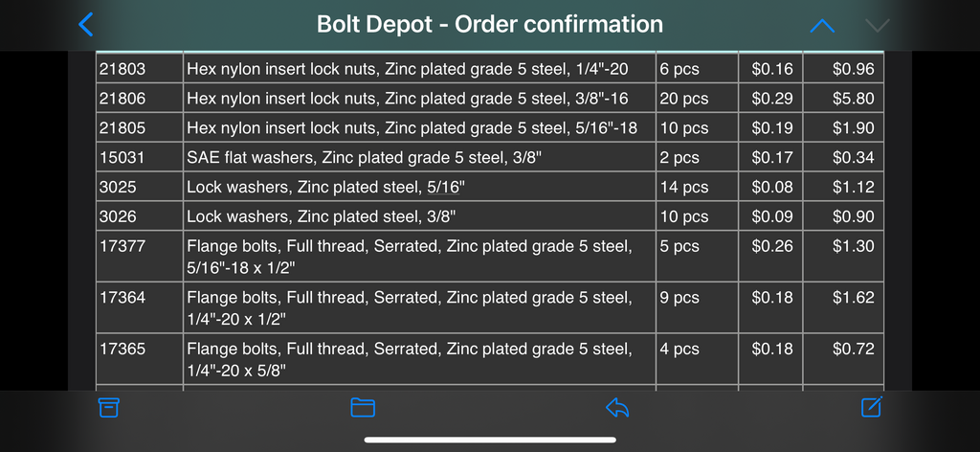Tap the 14 pcs quantity cell
The image size is (980, 452).
coord(697,187)
